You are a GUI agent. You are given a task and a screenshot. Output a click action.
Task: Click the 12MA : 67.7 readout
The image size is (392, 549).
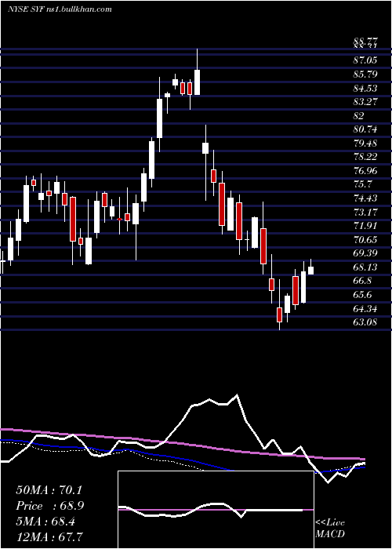(x=49, y=536)
